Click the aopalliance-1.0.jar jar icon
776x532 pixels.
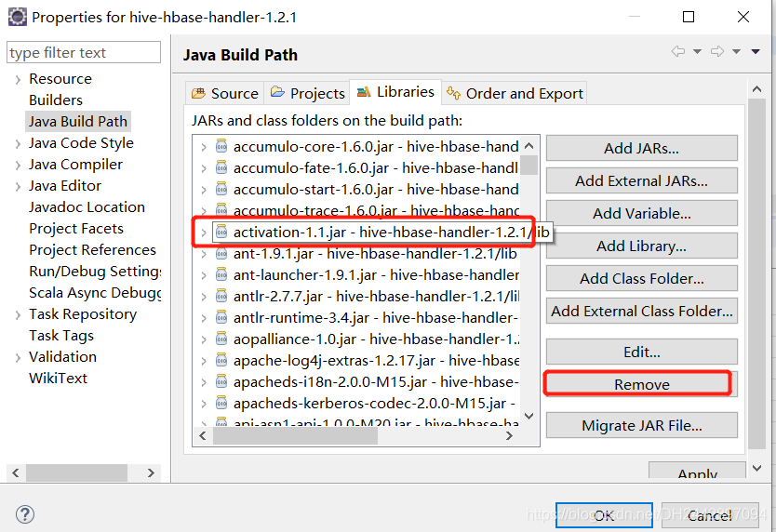click(x=221, y=339)
